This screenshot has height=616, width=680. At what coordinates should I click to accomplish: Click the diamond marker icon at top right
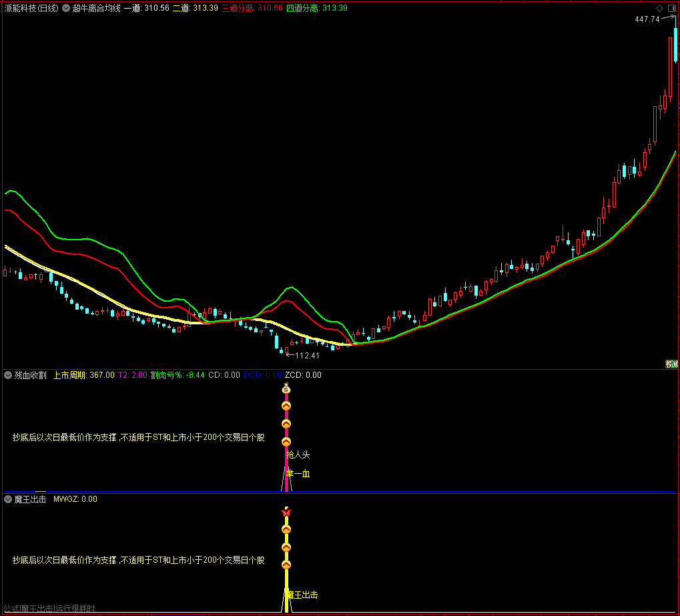coord(659,8)
